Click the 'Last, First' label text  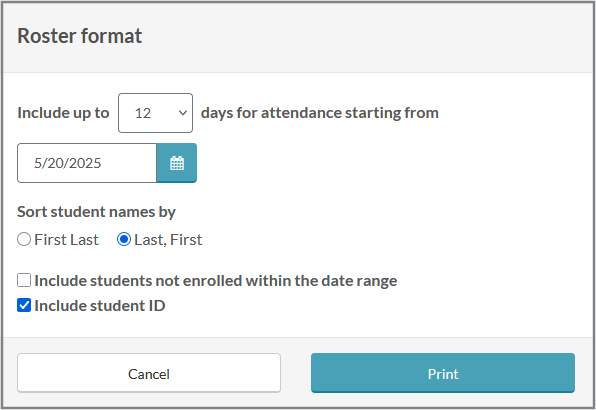tap(168, 240)
